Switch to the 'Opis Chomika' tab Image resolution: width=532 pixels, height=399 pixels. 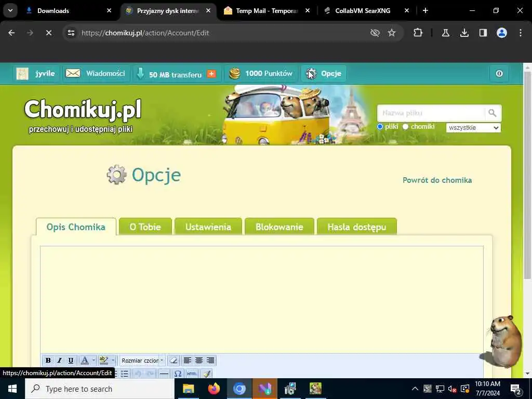[x=76, y=227]
